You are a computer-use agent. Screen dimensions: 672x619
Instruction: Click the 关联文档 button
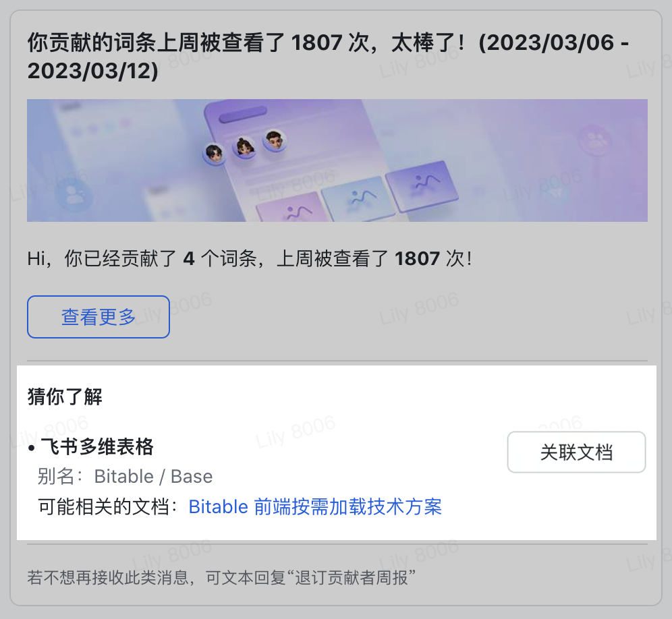coord(576,452)
